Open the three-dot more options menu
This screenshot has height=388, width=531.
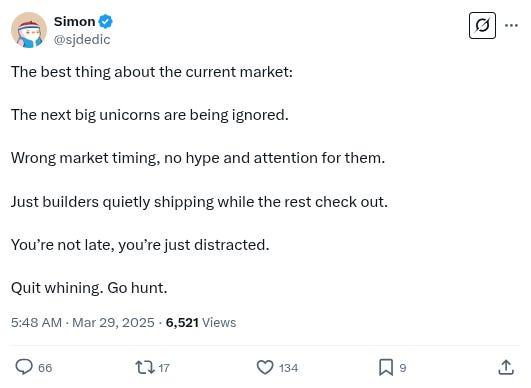[511, 25]
